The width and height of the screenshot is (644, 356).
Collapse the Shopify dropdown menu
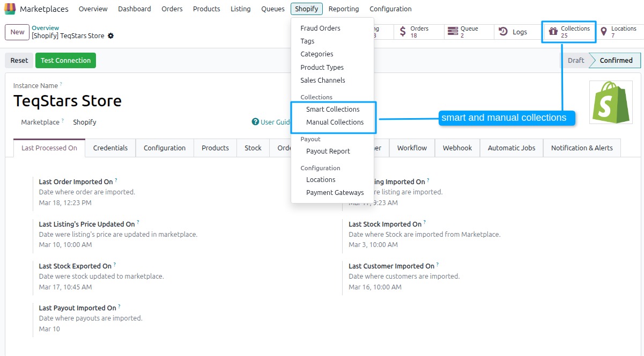pos(307,9)
